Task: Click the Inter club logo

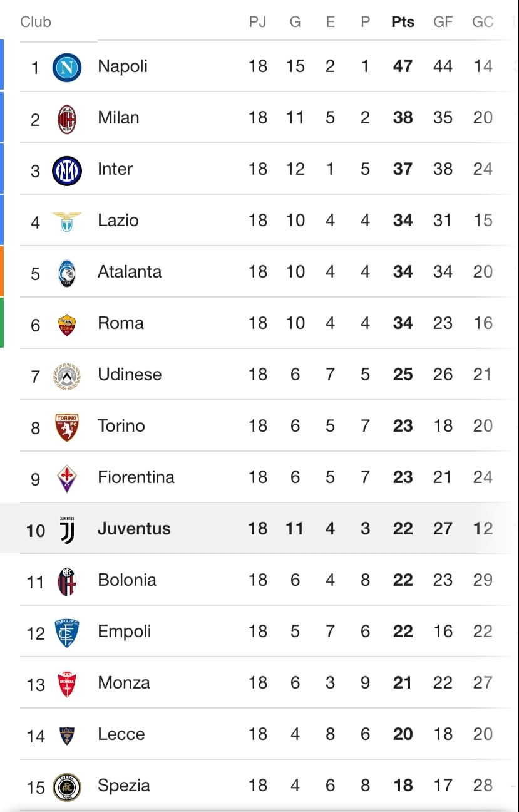Action: click(66, 170)
